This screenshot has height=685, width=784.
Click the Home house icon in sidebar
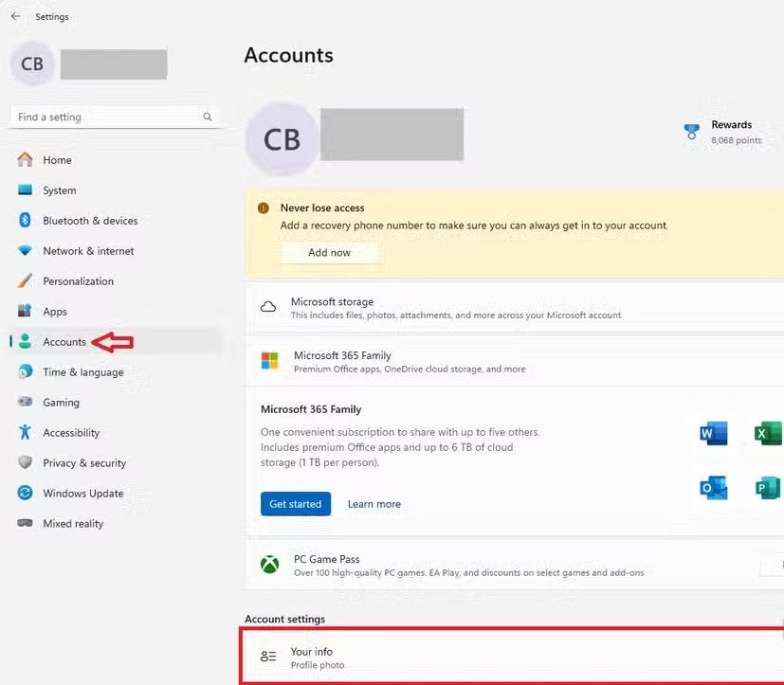pyautogui.click(x=25, y=160)
